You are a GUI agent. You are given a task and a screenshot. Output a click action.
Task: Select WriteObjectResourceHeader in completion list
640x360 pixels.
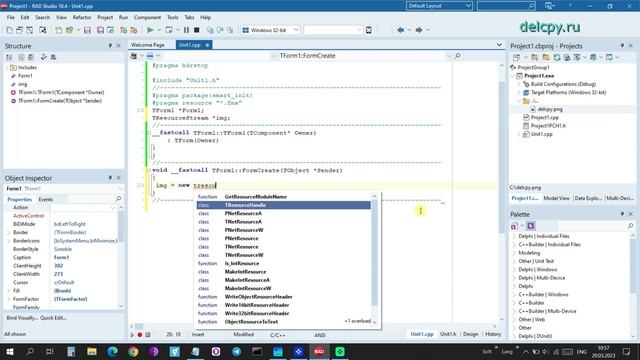point(284,297)
